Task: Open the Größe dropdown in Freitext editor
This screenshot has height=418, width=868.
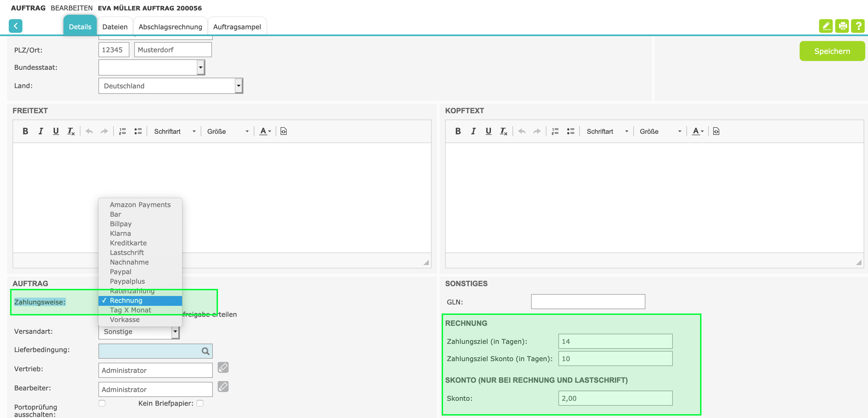Action: [x=228, y=131]
